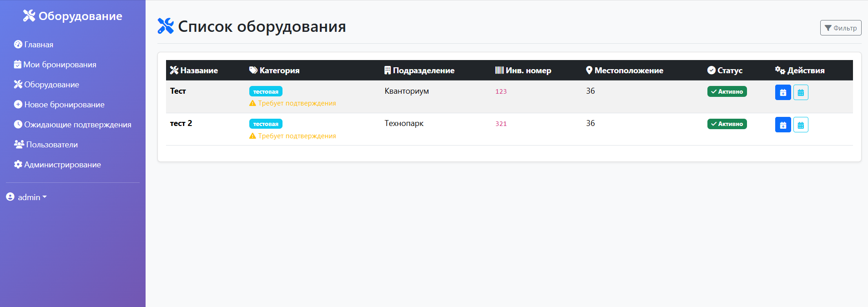
Task: Click the Список оборудования page heading
Action: tap(252, 26)
